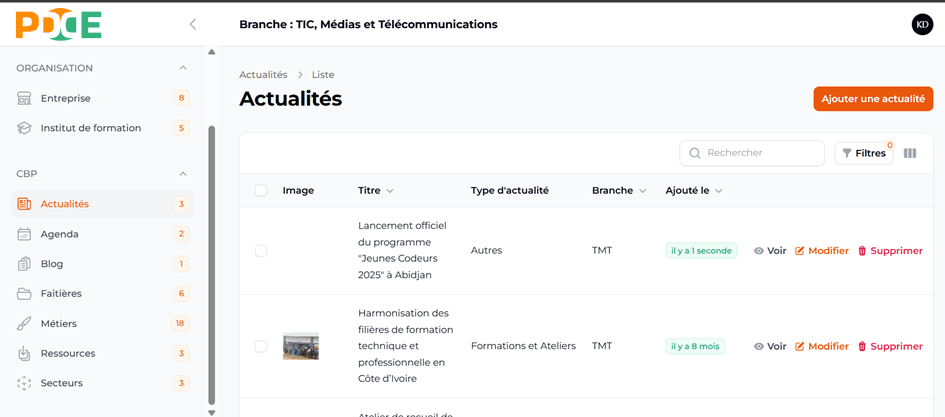Collapse the sidebar with the left chevron
Image resolution: width=945 pixels, height=417 pixels.
(193, 24)
